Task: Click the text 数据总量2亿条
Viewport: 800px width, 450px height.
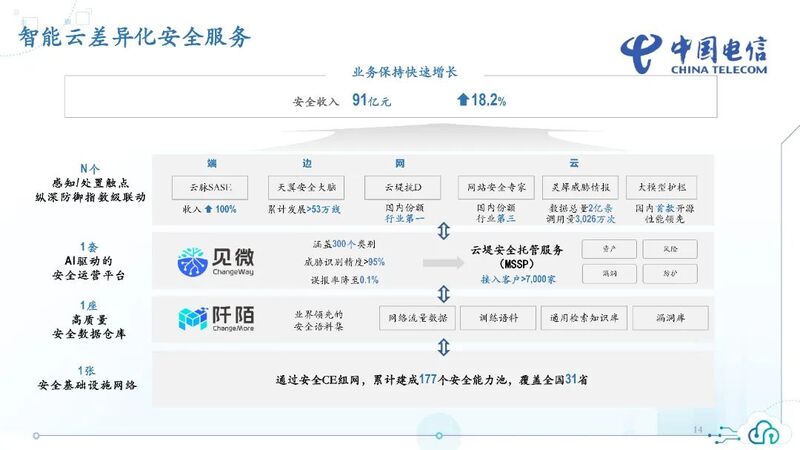Action: [581, 208]
